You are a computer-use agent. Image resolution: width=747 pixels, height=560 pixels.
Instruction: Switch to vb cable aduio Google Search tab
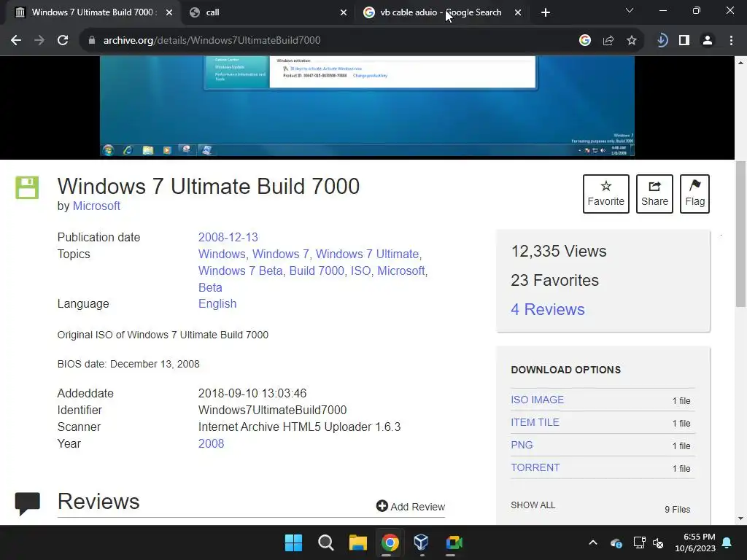tap(441, 12)
